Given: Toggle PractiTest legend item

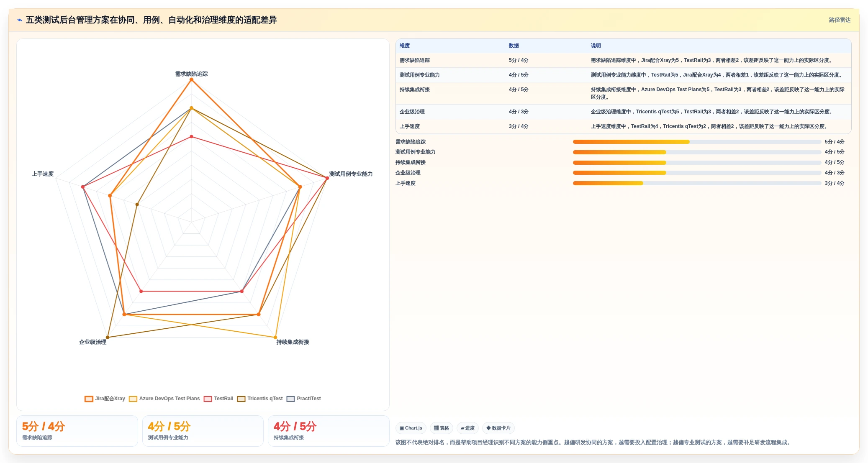Looking at the screenshot, I should pyautogui.click(x=304, y=399).
